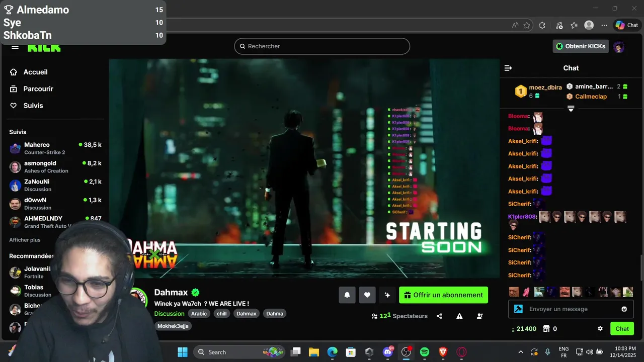The image size is (644, 362).
Task: Select the chill tag
Action: coord(221,314)
